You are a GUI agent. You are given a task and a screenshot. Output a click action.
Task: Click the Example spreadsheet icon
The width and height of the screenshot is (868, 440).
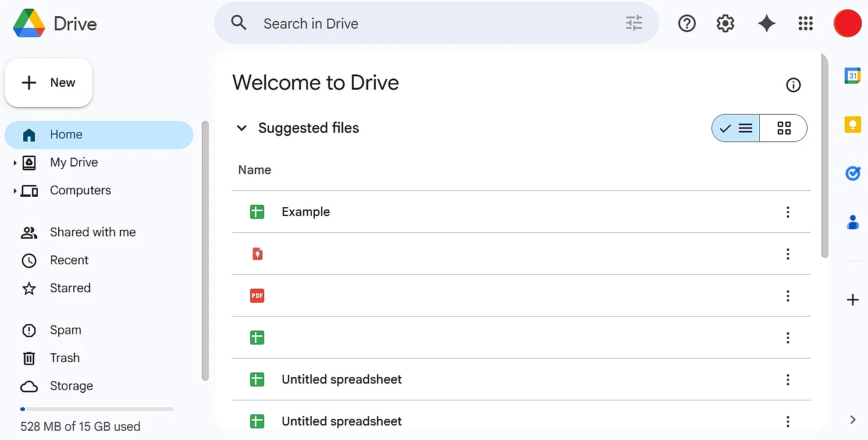[x=257, y=212]
